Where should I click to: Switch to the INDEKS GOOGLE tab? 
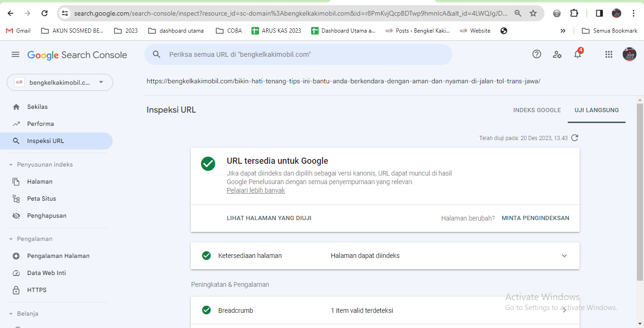pos(537,110)
